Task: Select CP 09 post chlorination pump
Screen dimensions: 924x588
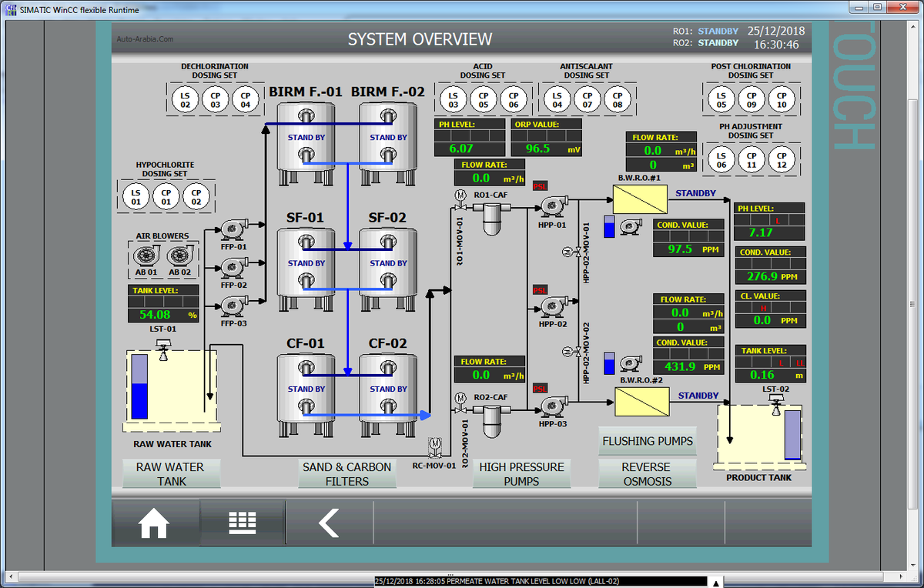Action: [x=752, y=99]
